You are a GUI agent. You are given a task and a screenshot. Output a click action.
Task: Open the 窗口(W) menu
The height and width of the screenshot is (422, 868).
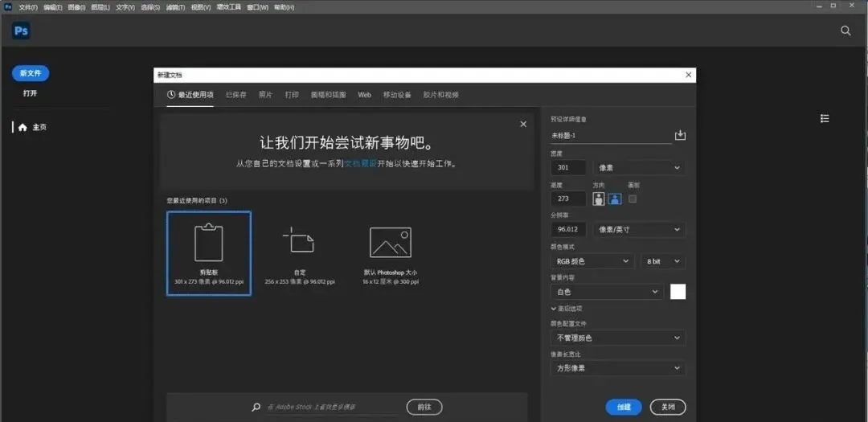point(257,7)
